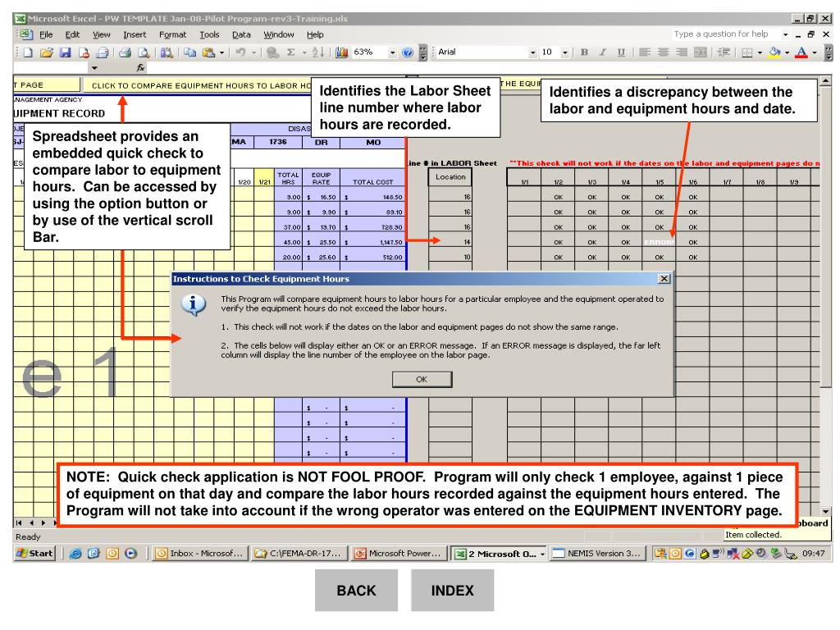Create a new blank workbook
The height and width of the screenshot is (630, 840).
point(28,52)
